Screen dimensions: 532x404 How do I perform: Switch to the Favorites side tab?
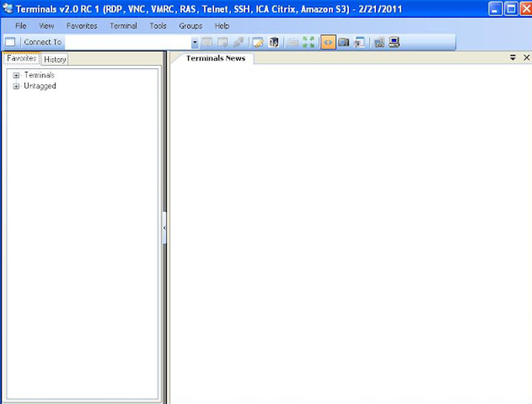[21, 59]
